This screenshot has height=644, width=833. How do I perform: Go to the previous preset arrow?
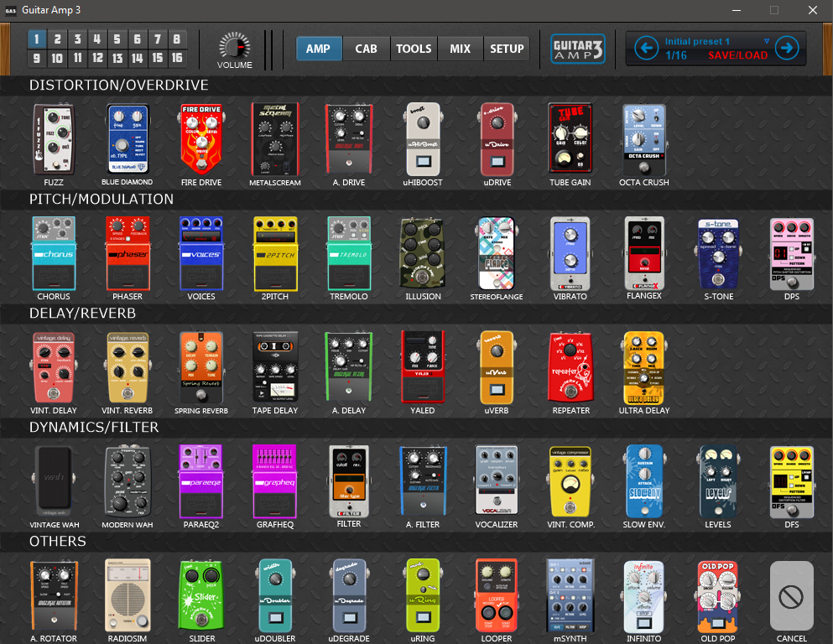[x=647, y=49]
